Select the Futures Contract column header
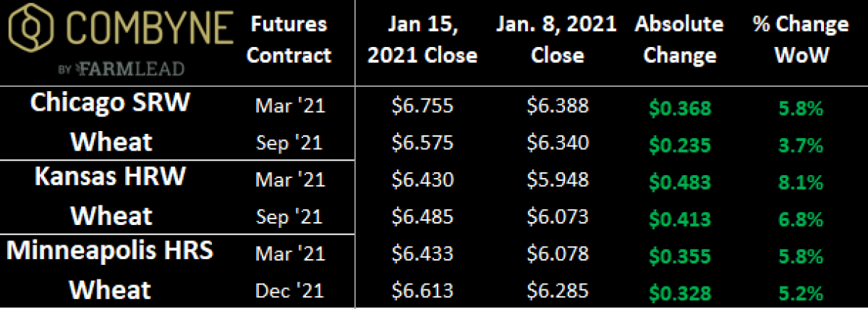Screen dimensions: 868x309 [x=291, y=40]
